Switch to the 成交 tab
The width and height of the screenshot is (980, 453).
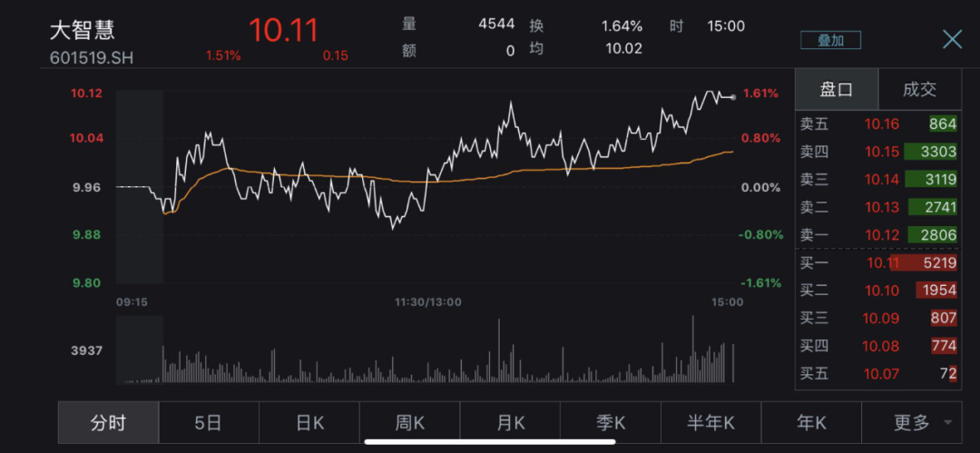point(919,90)
